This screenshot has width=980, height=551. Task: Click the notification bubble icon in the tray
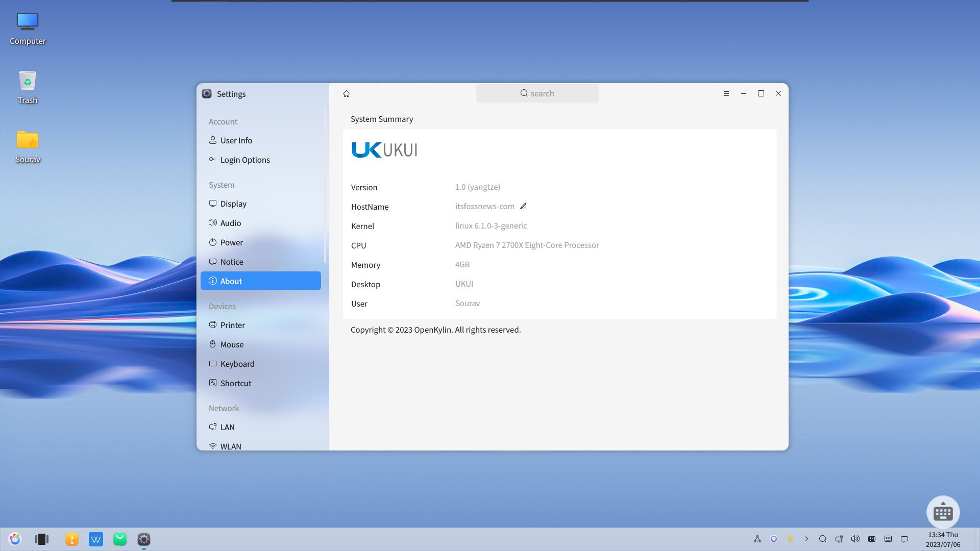pyautogui.click(x=904, y=539)
